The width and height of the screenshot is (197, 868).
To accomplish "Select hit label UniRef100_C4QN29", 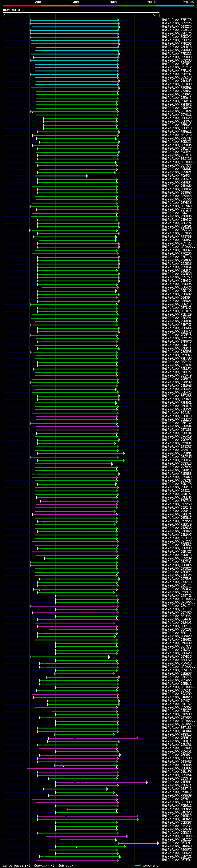I will coord(177,816).
